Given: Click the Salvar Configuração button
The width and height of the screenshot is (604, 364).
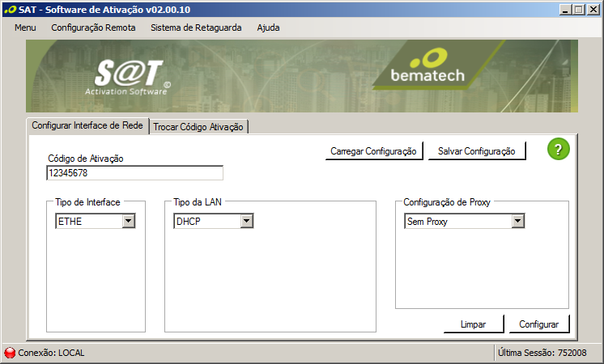Looking at the screenshot, I should click(x=477, y=151).
